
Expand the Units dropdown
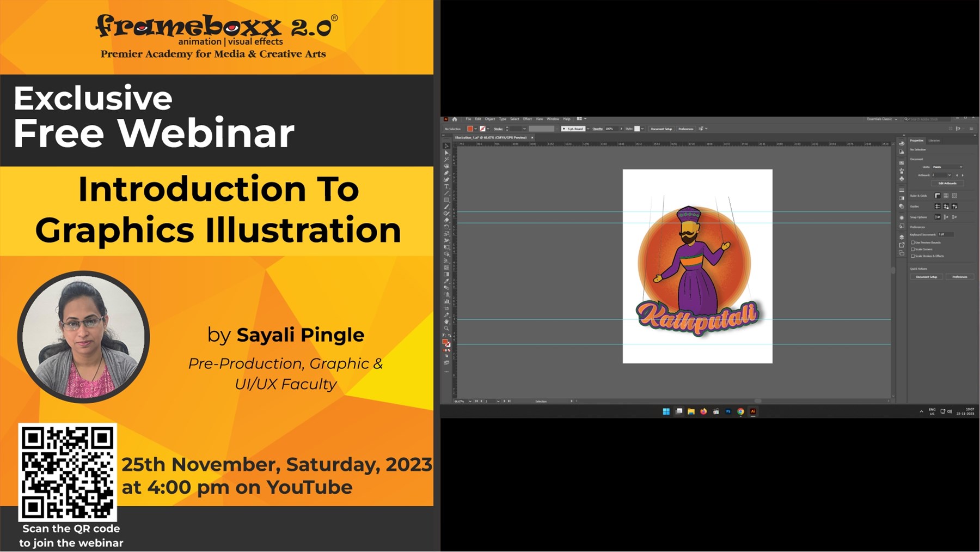click(x=948, y=167)
